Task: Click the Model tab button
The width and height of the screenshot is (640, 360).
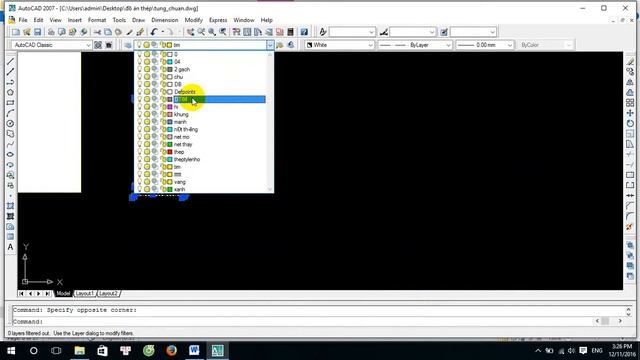Action: point(63,293)
